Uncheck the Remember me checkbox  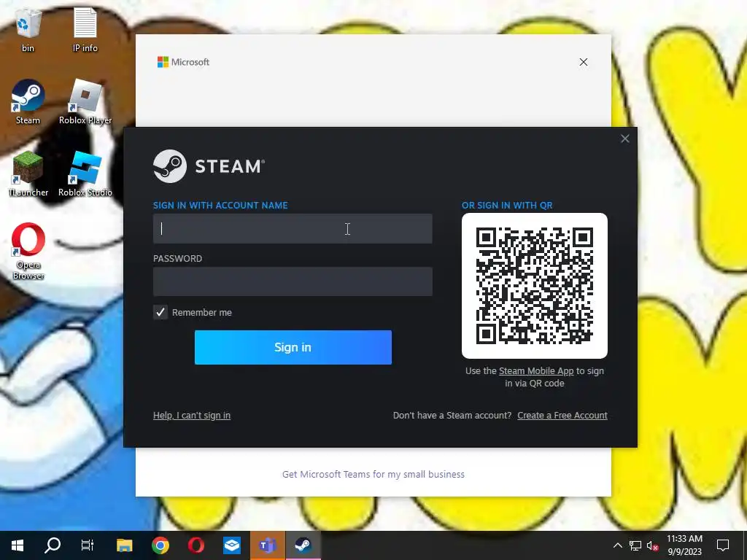tap(160, 312)
